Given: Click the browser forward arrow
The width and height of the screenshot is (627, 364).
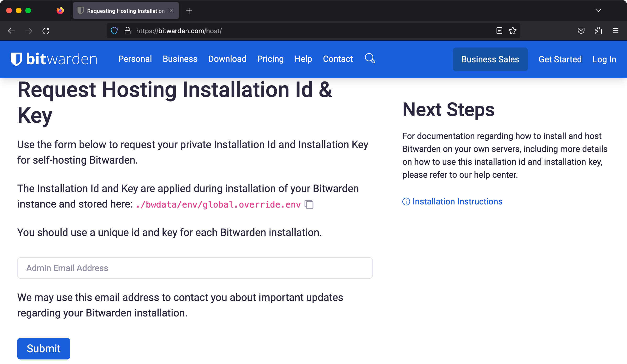Looking at the screenshot, I should coord(29,31).
